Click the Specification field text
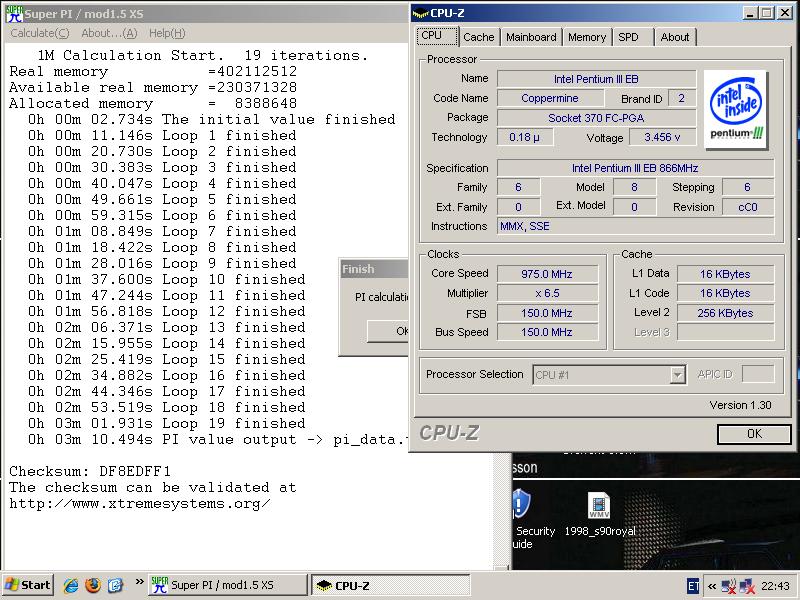The image size is (800, 600). click(635, 168)
